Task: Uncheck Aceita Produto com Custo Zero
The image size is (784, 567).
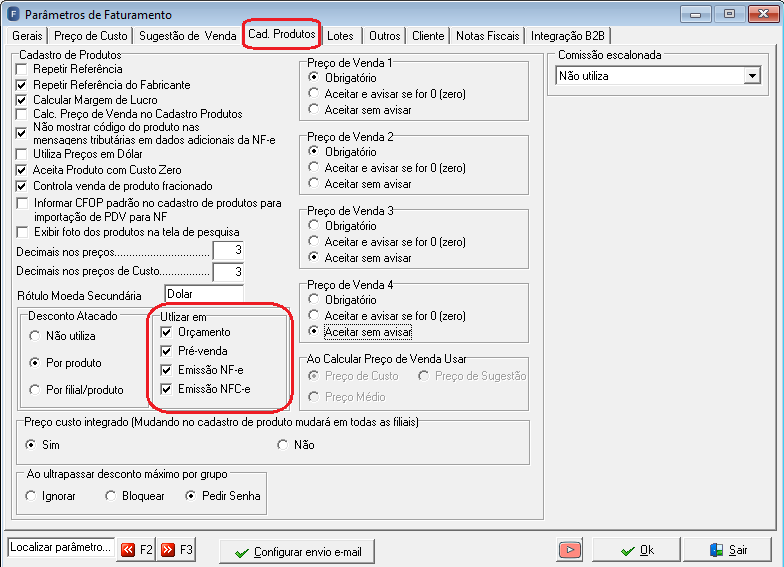Action: 22,170
